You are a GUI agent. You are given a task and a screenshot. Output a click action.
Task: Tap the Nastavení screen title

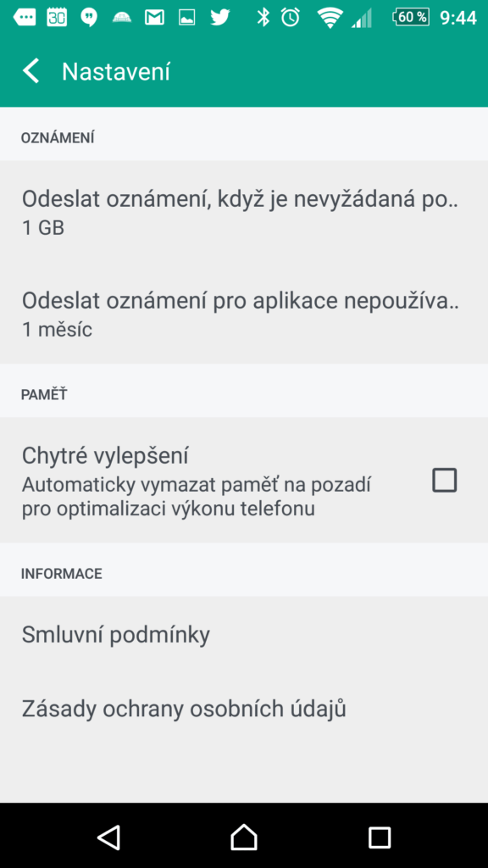[116, 72]
